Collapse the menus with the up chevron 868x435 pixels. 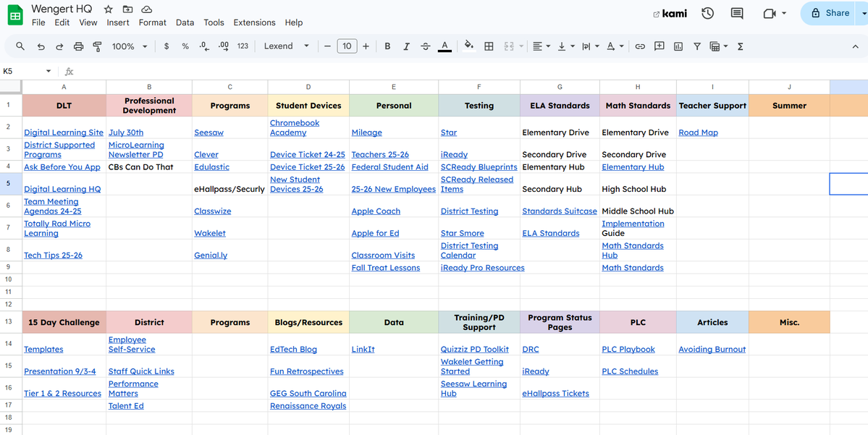(x=855, y=46)
